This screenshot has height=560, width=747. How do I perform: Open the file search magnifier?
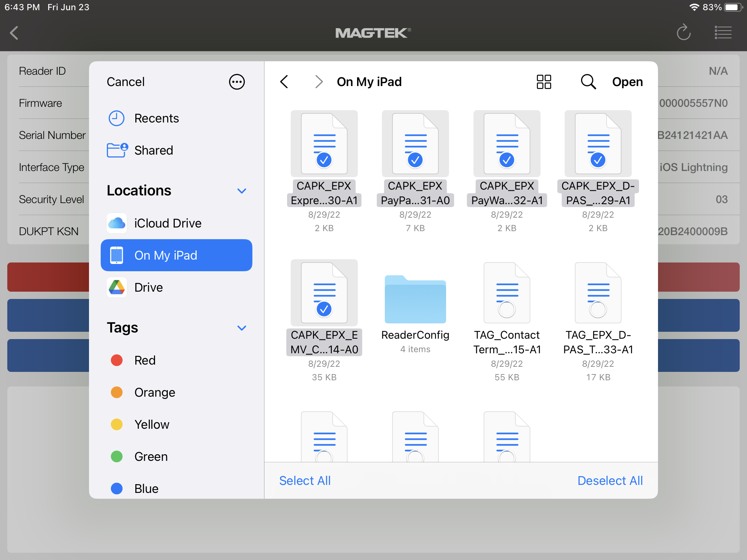click(x=588, y=82)
